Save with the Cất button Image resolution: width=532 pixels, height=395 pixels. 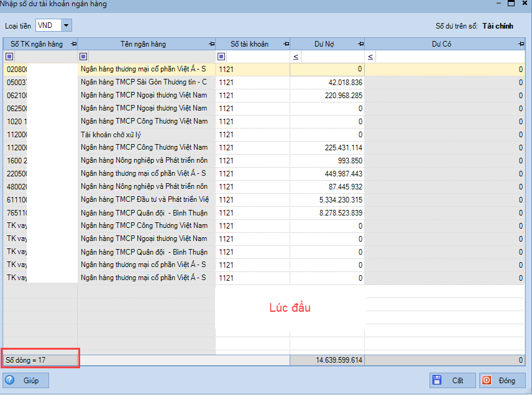453,380
